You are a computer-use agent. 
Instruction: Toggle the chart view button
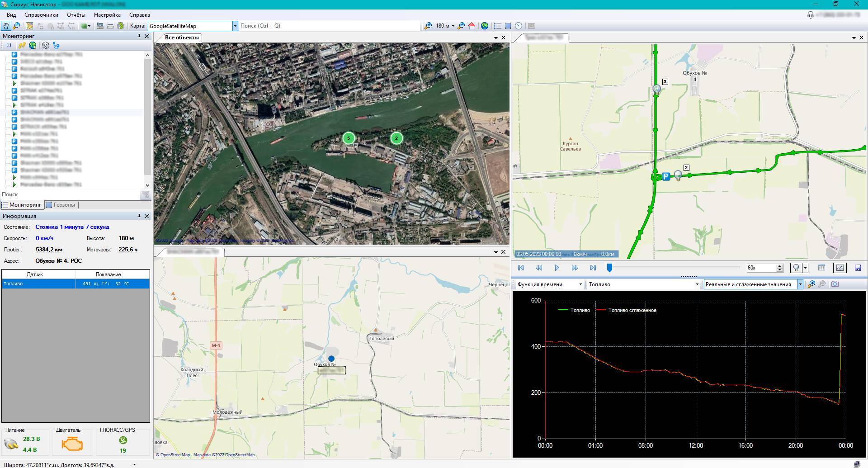(x=840, y=268)
